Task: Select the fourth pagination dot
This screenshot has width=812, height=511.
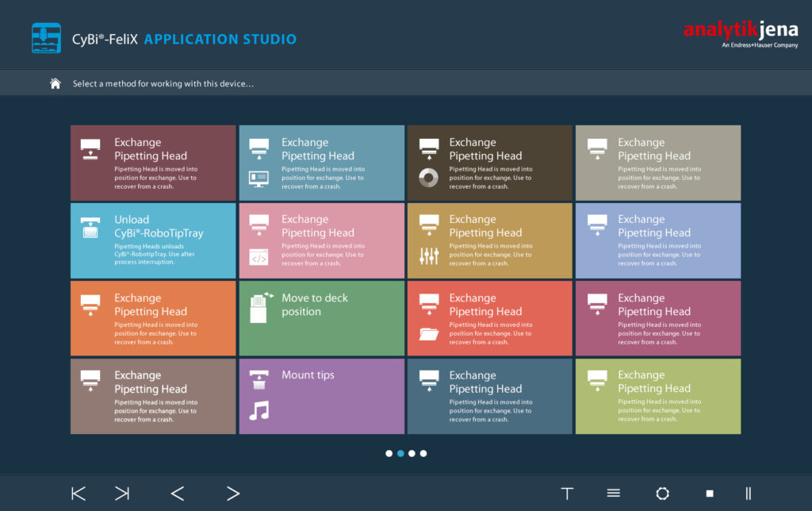Action: pyautogui.click(x=423, y=454)
